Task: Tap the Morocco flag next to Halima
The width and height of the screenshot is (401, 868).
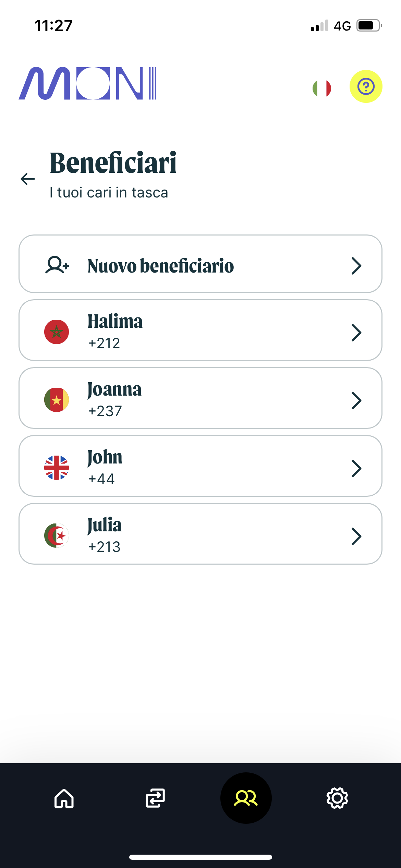Action: pos(57,332)
